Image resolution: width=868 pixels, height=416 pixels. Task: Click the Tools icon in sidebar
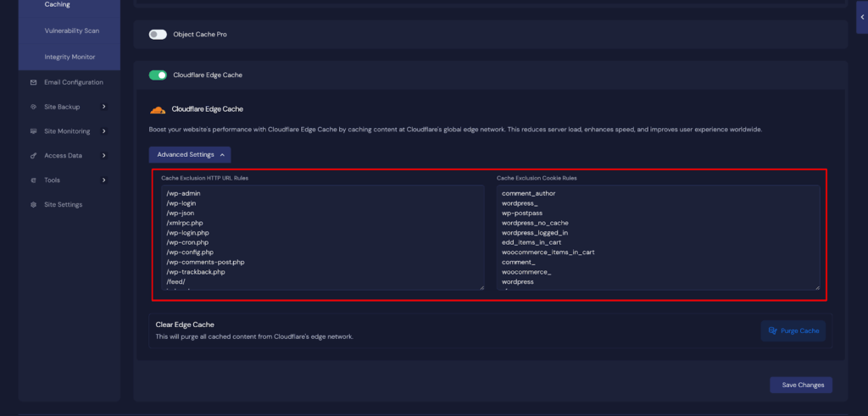coord(33,180)
